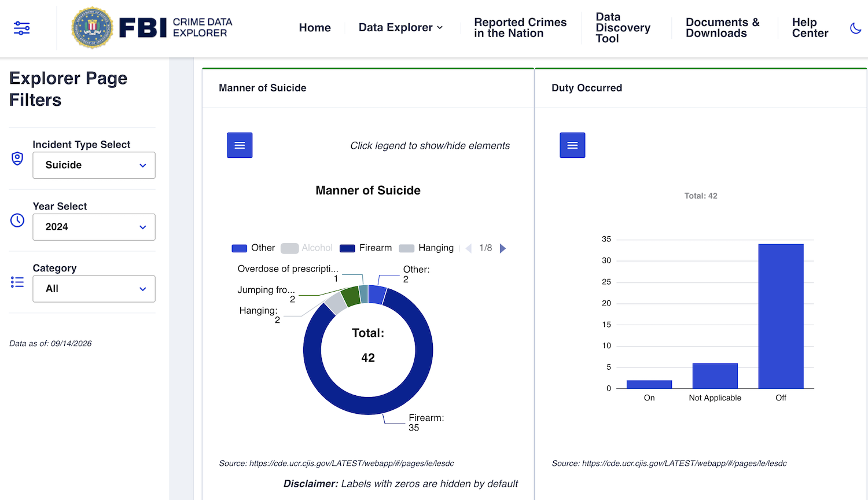The height and width of the screenshot is (500, 868).
Task: Switch to dark mode moon icon
Action: (x=855, y=28)
